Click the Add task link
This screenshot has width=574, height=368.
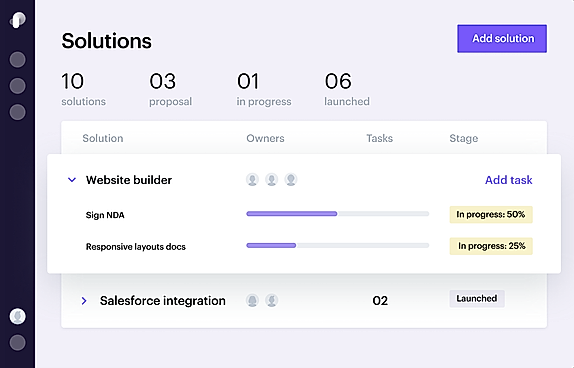point(508,180)
